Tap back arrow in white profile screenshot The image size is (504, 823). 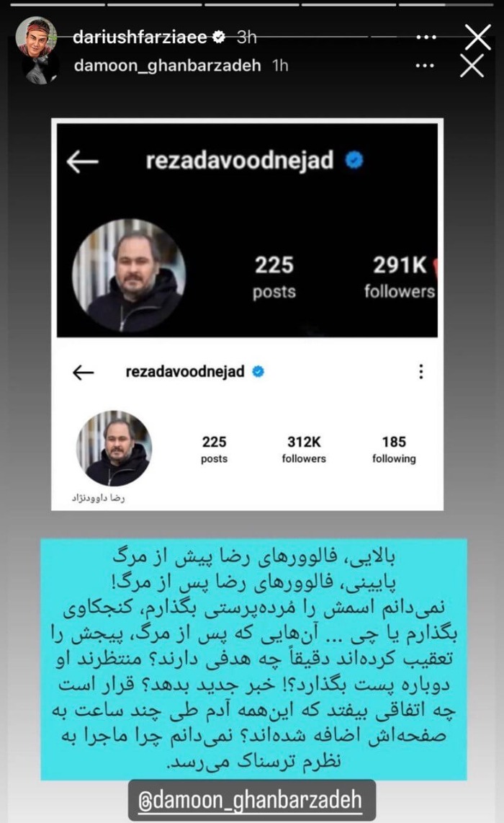click(x=83, y=372)
